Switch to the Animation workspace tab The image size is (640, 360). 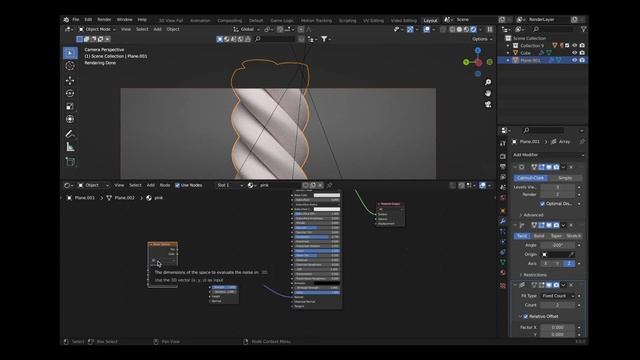pyautogui.click(x=200, y=20)
